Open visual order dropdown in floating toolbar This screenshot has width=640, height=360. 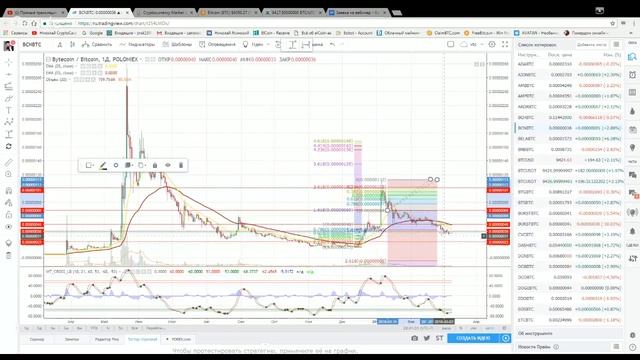pyautogui.click(x=129, y=165)
